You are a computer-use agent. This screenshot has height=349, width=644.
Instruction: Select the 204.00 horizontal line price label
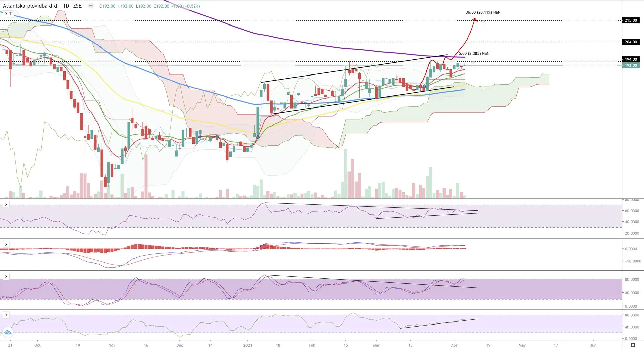coord(631,42)
